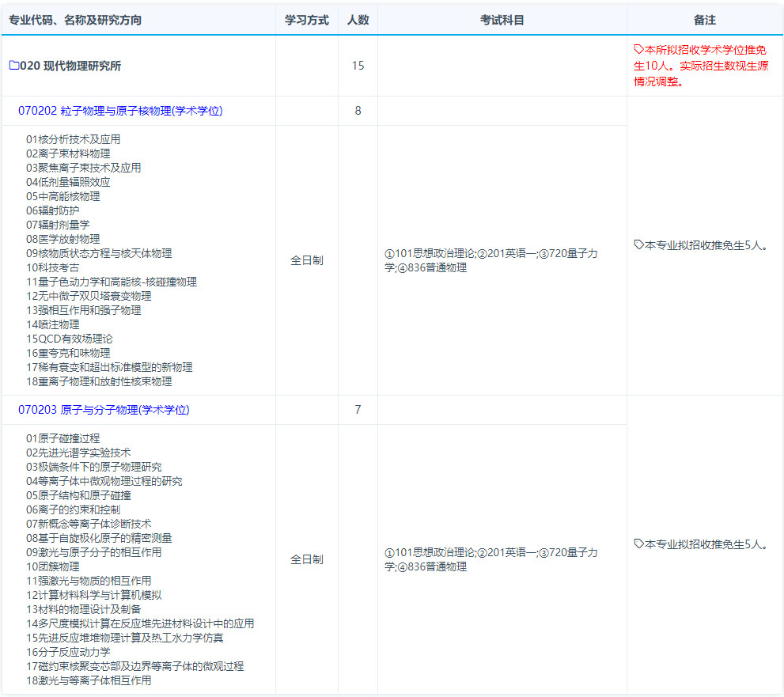Screen dimensions: 784x697
Task: Click 全日制 in the 070203 major row
Action: click(x=306, y=559)
